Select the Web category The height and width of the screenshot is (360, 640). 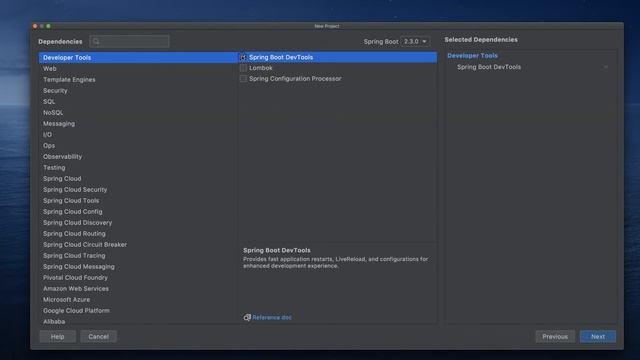(138, 69)
